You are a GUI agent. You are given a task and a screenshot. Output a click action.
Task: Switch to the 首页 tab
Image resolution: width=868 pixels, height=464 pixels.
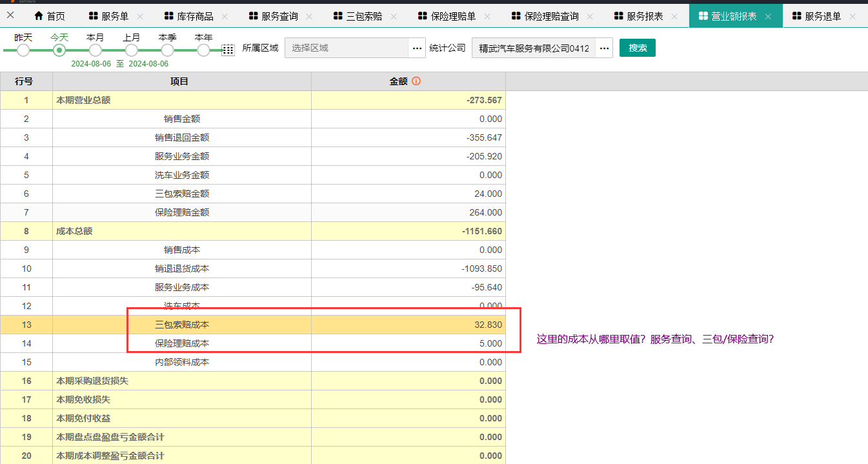point(50,16)
